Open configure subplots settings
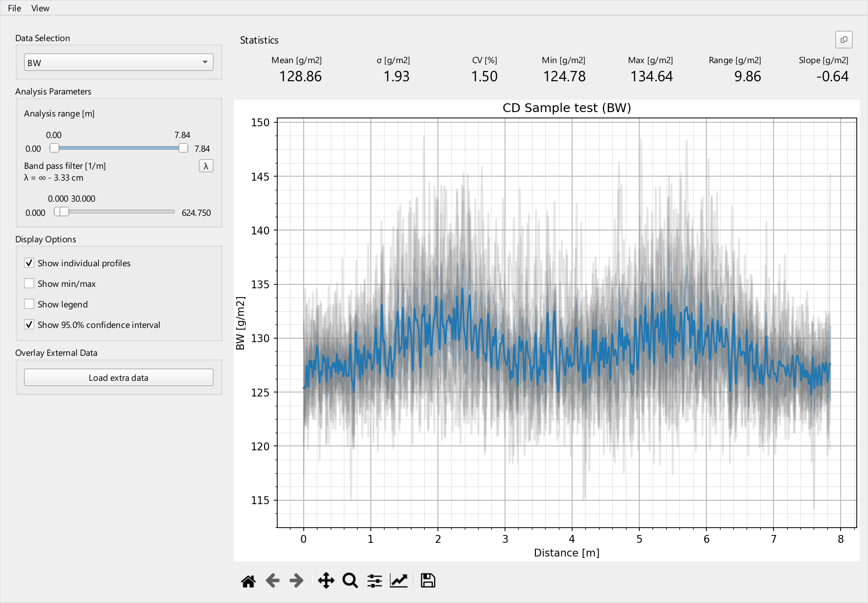Image resolution: width=868 pixels, height=603 pixels. click(375, 581)
